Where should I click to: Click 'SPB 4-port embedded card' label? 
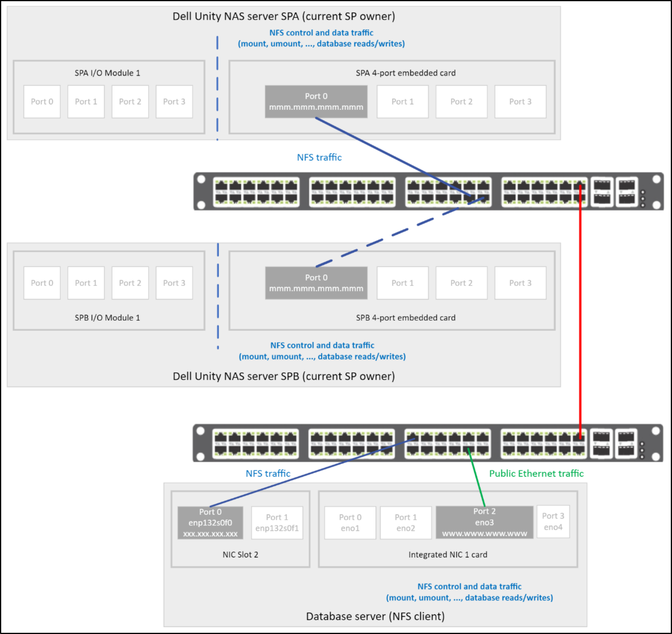(406, 318)
